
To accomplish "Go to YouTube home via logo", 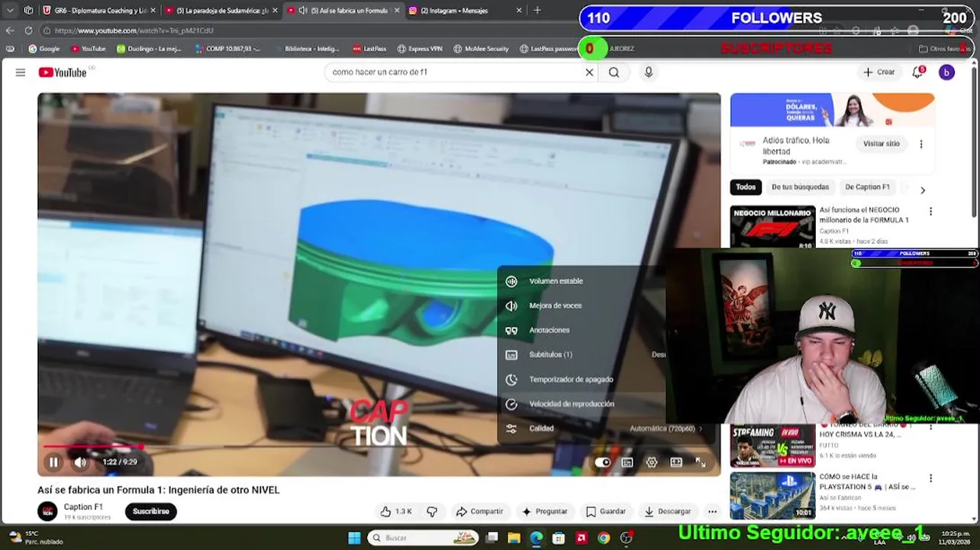I will tap(63, 73).
